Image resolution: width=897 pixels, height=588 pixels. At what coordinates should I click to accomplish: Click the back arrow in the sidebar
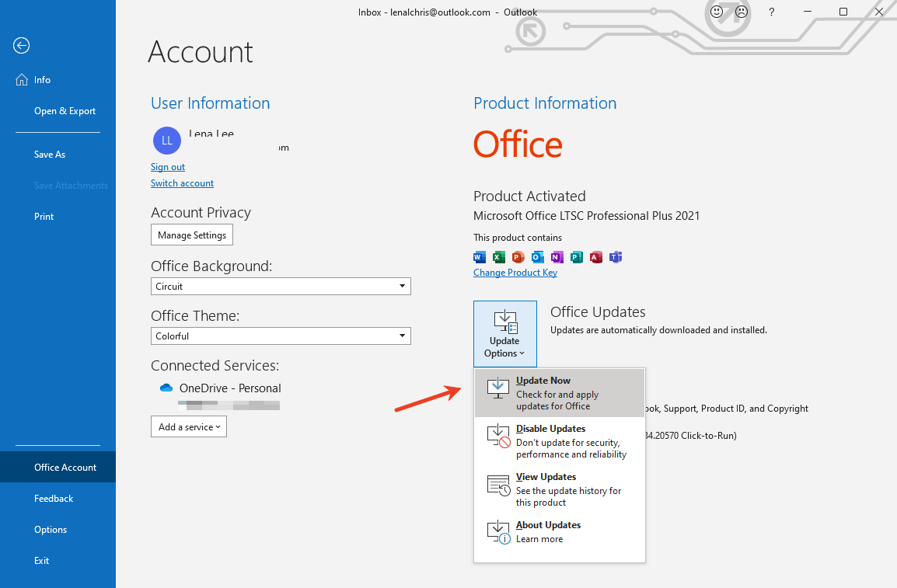click(x=21, y=46)
